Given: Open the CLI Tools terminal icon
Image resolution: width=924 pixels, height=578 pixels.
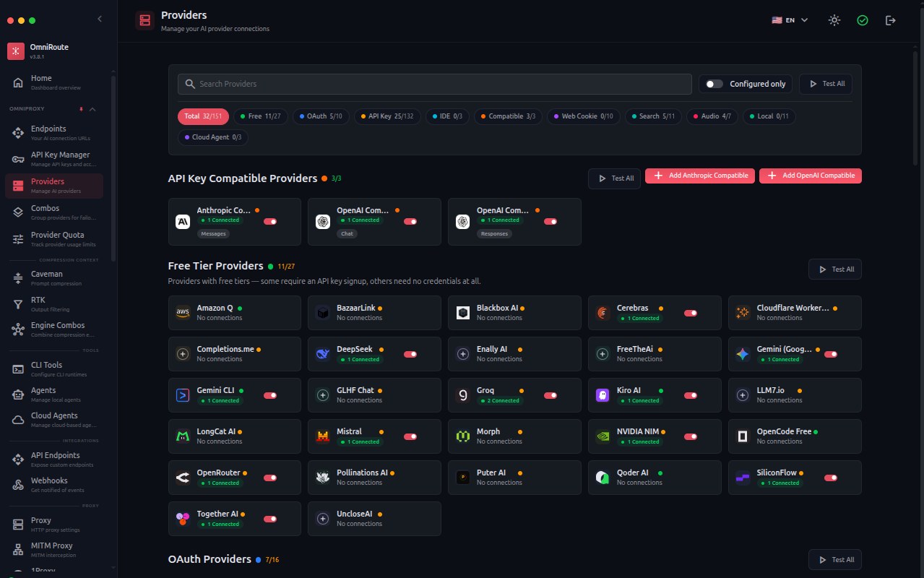Looking at the screenshot, I should 18,369.
